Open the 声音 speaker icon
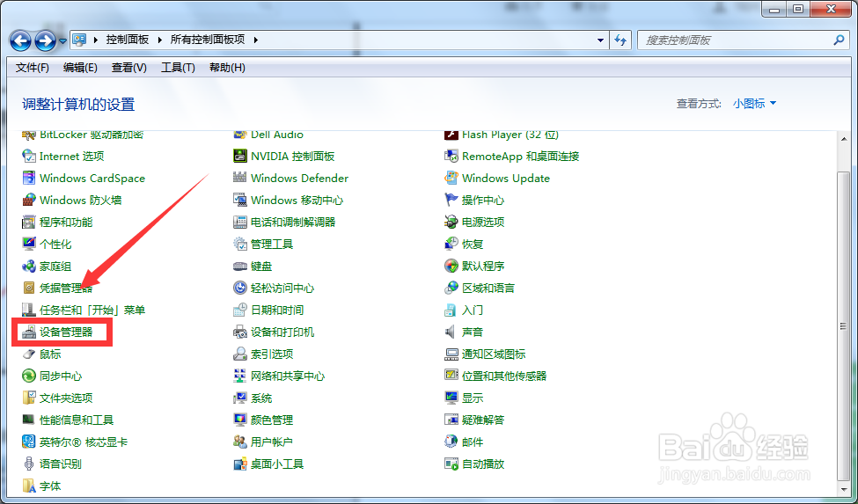The image size is (858, 504). (x=451, y=332)
